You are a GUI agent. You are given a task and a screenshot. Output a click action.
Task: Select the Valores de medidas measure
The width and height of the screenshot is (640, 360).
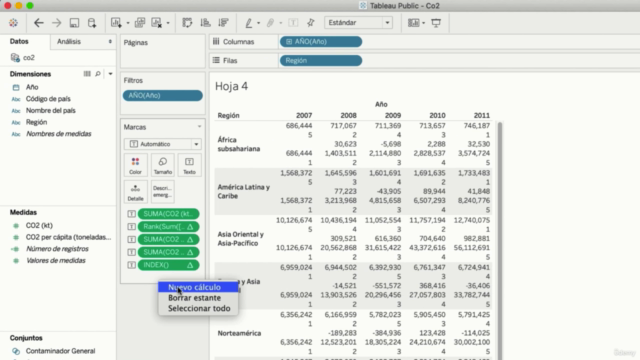coord(56,260)
